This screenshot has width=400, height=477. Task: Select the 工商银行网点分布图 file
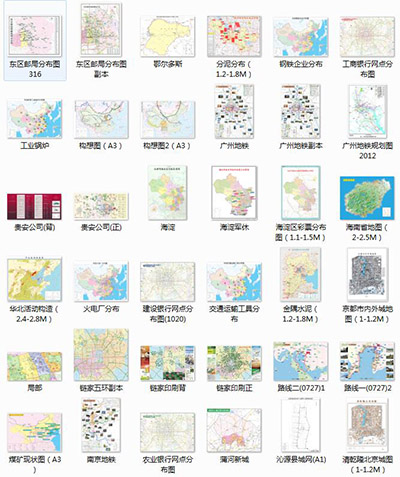[x=367, y=37]
